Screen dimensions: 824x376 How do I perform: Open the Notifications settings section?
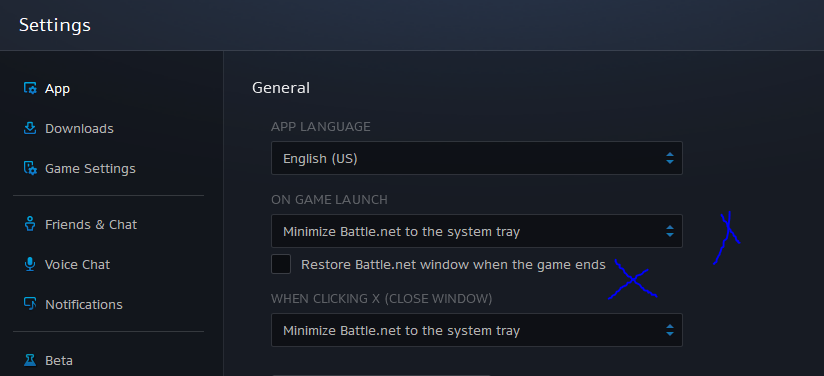(x=84, y=304)
